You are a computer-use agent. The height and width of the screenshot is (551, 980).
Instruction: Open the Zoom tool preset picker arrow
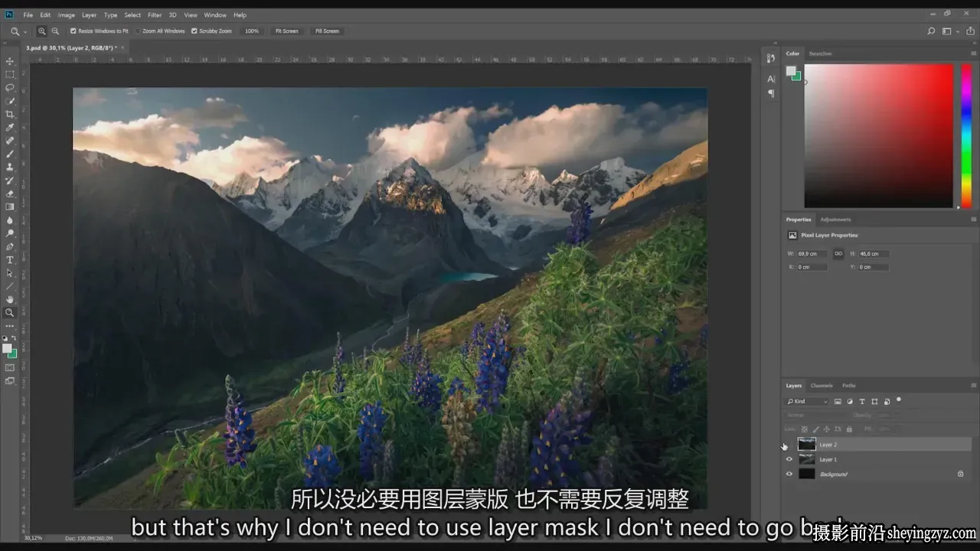[25, 31]
